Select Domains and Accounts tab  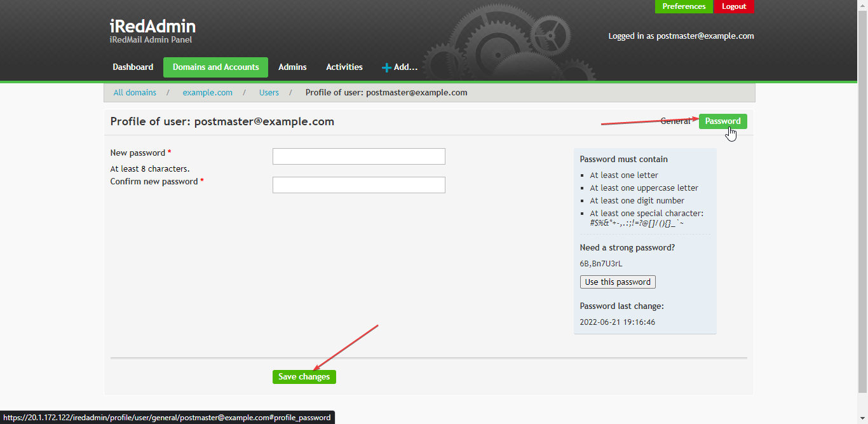215,67
